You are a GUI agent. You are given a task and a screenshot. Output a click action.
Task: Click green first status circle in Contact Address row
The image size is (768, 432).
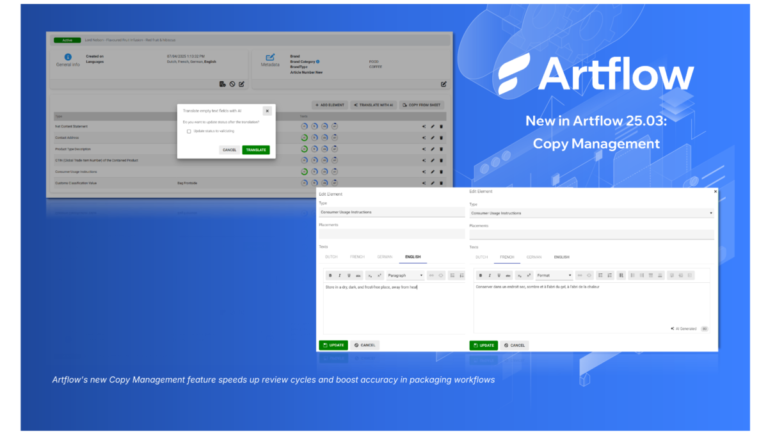coord(304,138)
